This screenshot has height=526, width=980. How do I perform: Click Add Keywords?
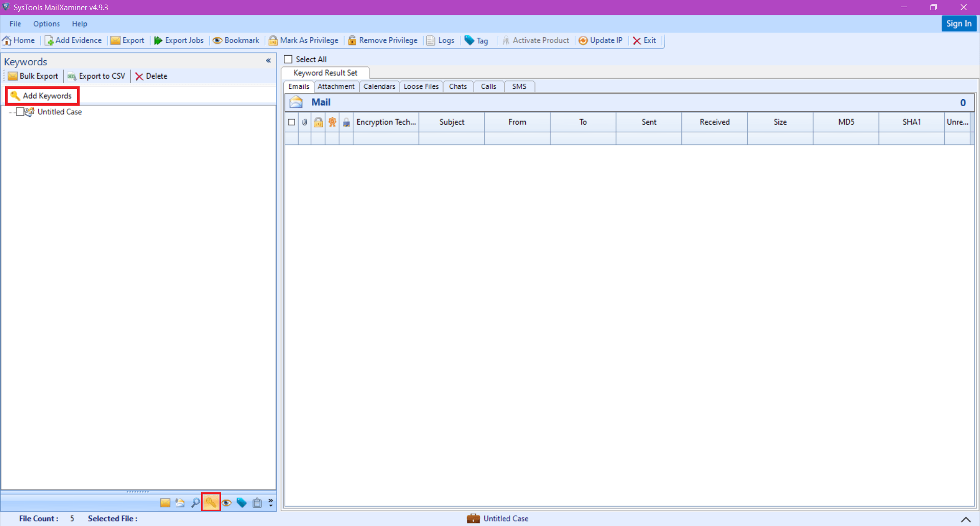coord(42,95)
